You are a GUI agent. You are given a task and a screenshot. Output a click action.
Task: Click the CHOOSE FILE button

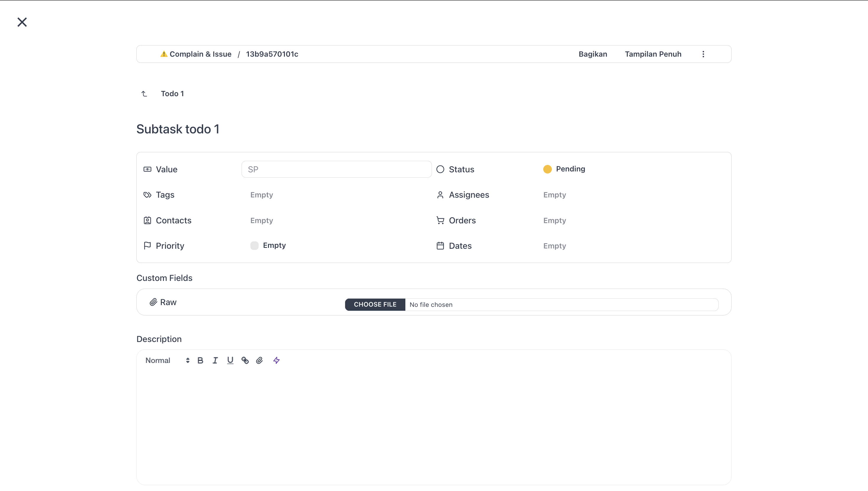pos(375,305)
